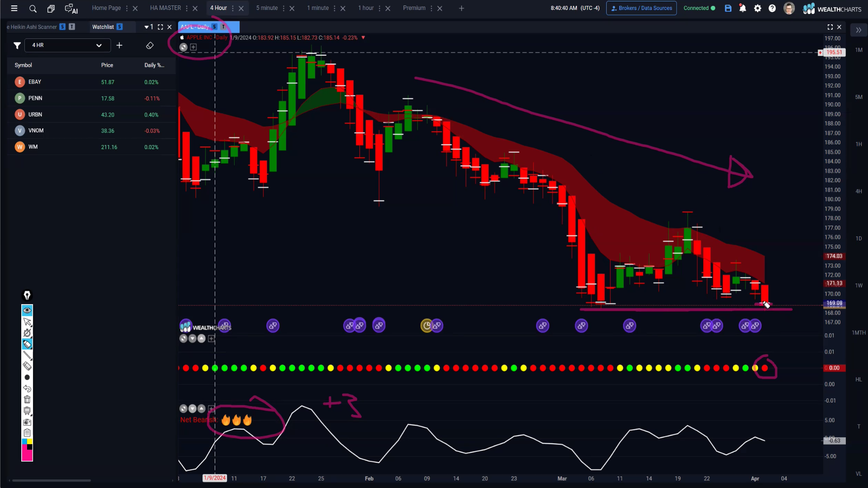
Task: Select the 4H timeframe on right rail
Action: click(859, 192)
